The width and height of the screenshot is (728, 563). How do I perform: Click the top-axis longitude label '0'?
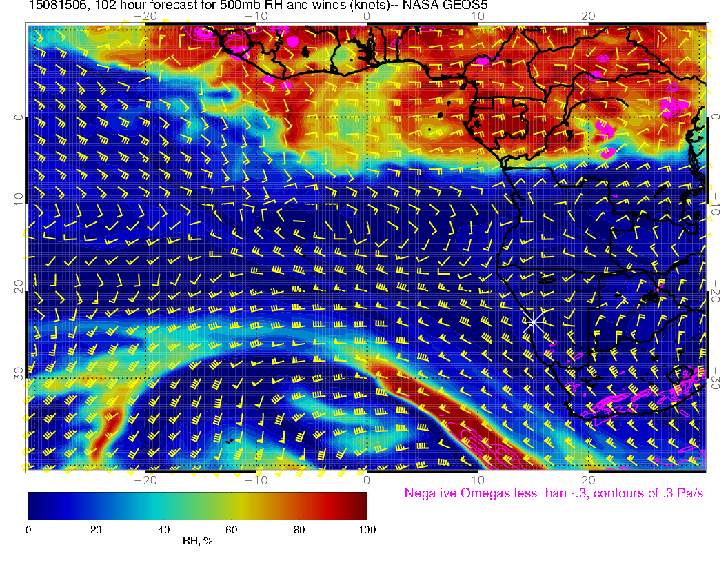point(367,16)
